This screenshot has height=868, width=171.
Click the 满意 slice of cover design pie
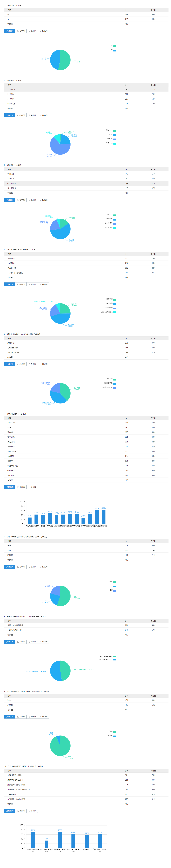tap(61, 747)
